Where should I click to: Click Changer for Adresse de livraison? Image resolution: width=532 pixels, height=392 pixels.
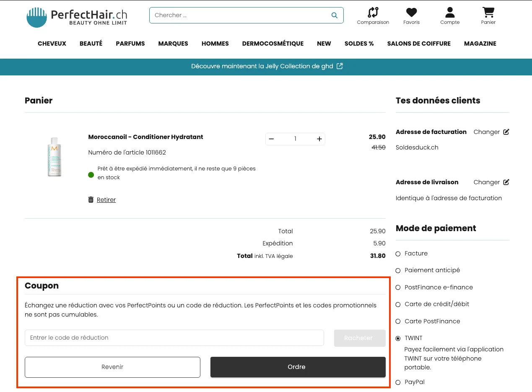(x=487, y=182)
